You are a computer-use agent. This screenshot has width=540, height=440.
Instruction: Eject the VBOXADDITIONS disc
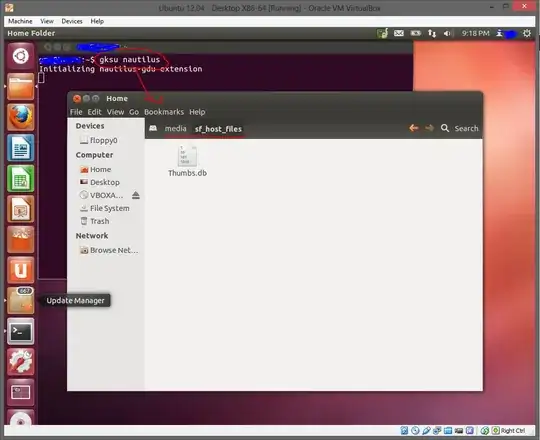pos(136,195)
